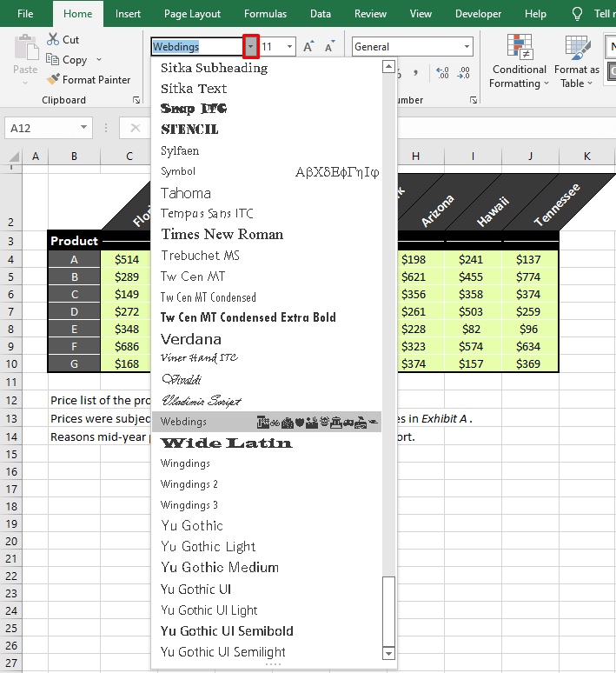The height and width of the screenshot is (673, 616).
Task: Click the Select All corner triangle
Action: click(15, 157)
